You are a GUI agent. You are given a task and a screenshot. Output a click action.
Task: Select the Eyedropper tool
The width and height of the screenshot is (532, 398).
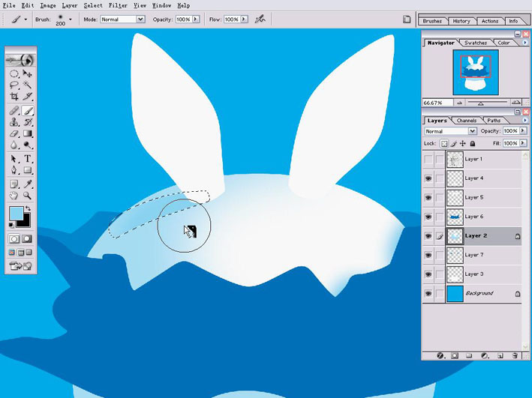coord(28,184)
